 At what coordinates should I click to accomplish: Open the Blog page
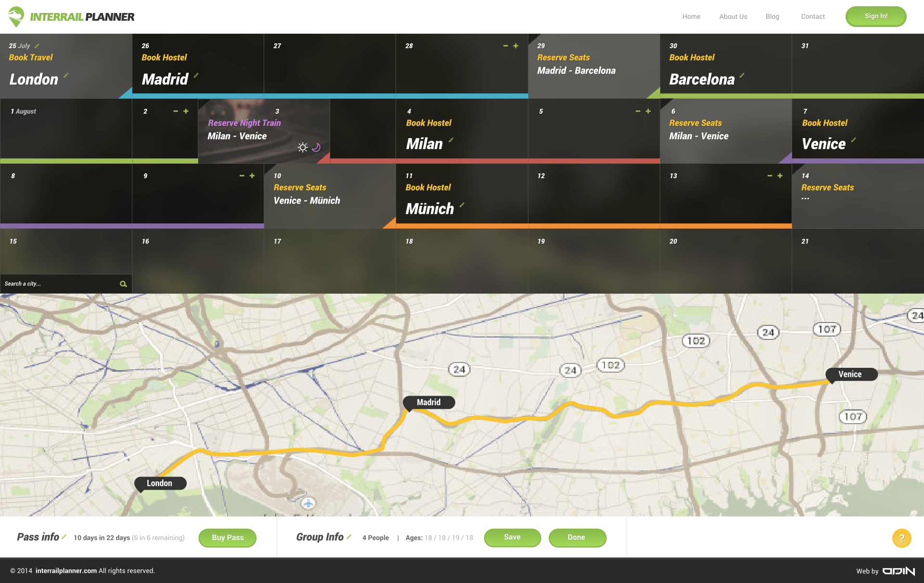tap(772, 16)
